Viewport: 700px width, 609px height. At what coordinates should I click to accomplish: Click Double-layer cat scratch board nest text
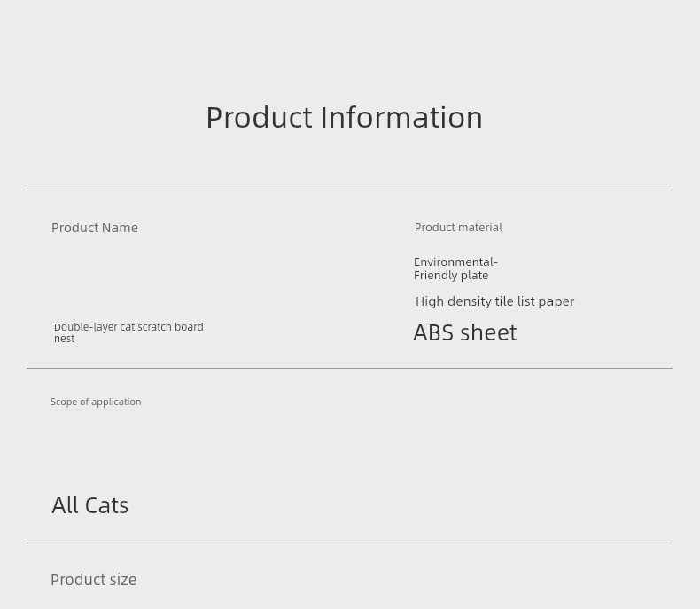[x=128, y=332]
